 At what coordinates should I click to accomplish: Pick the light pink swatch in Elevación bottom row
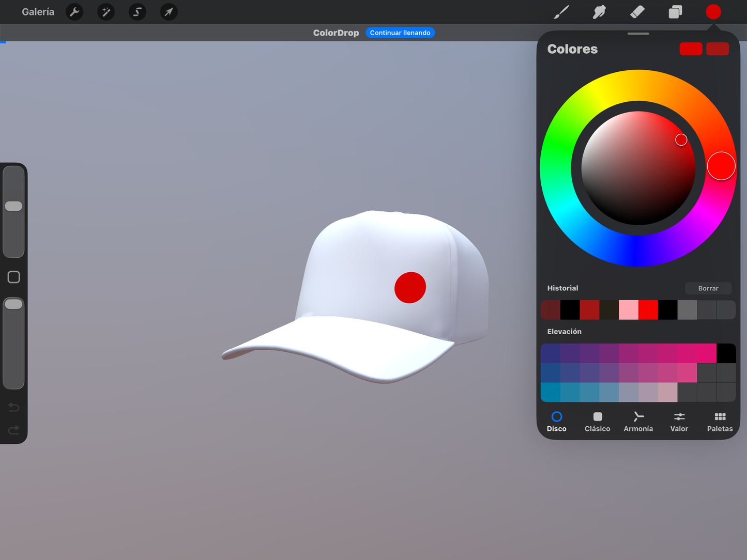(x=667, y=393)
